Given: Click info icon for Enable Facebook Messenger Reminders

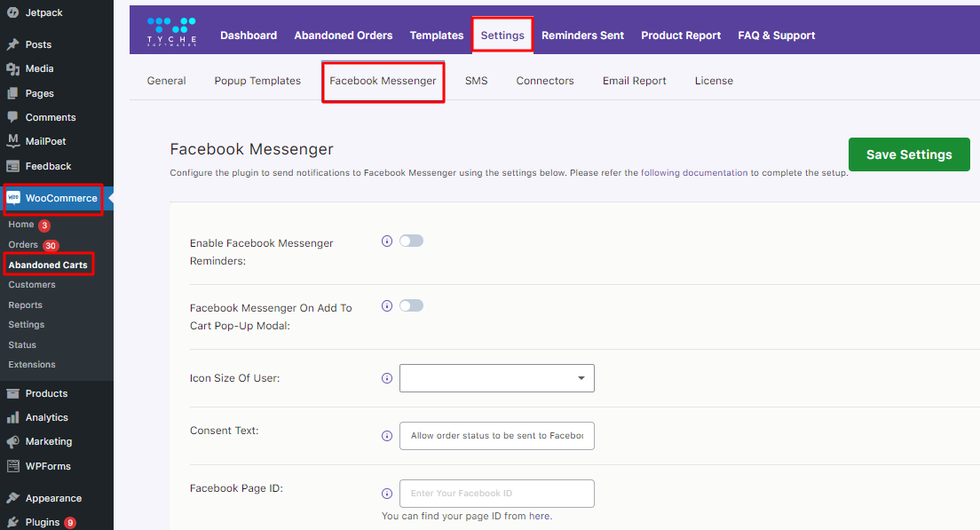Looking at the screenshot, I should pos(387,241).
